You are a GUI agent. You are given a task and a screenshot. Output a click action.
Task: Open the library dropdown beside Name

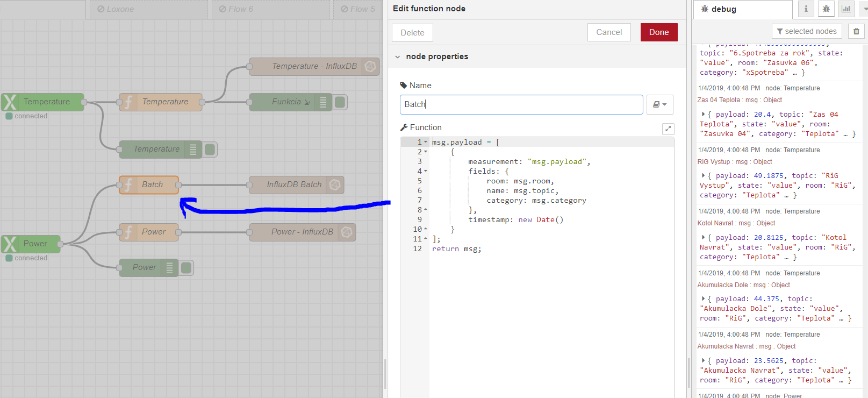(x=659, y=104)
